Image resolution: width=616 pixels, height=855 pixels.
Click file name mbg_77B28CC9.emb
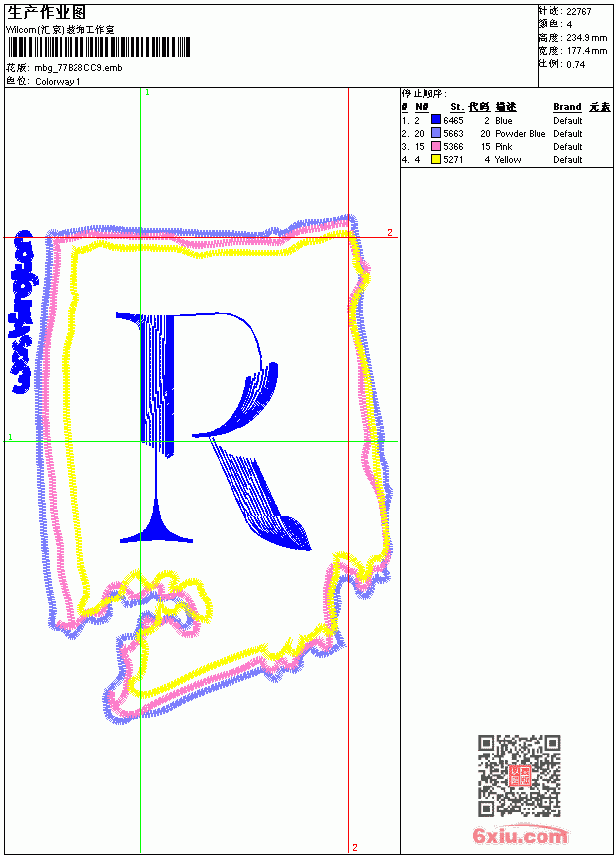77,68
